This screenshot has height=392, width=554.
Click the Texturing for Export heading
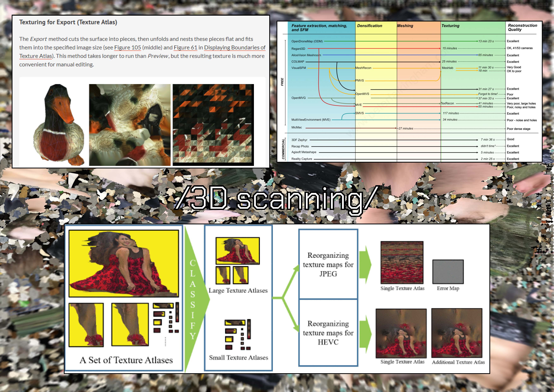coord(68,22)
